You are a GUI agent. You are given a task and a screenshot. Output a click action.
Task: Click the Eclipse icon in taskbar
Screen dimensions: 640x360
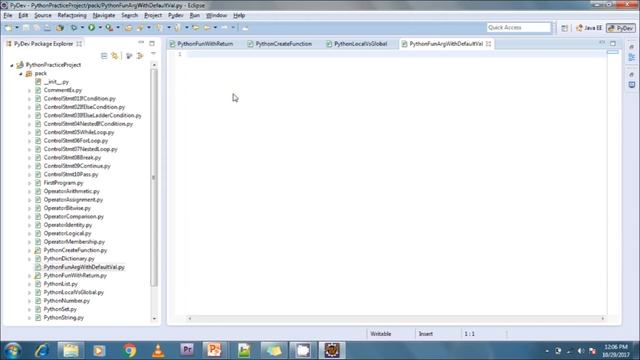[x=332, y=350]
